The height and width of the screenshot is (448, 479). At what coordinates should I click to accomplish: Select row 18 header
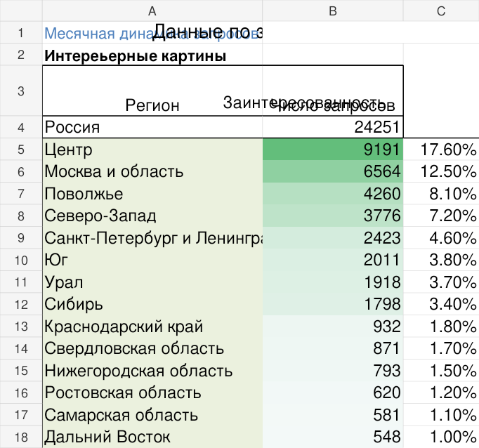point(21,436)
